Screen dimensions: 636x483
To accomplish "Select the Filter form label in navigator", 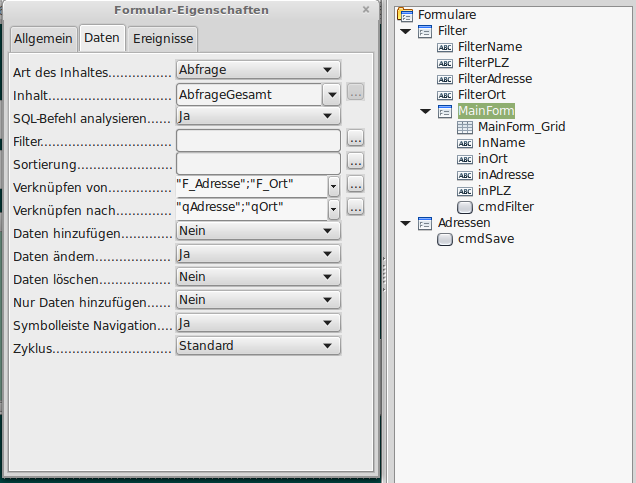I will coord(452,31).
